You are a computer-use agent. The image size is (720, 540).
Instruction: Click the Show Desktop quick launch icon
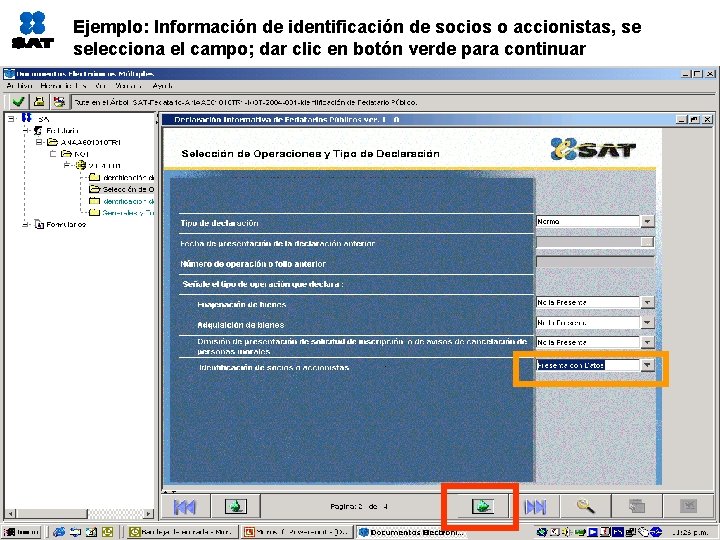coord(75,532)
